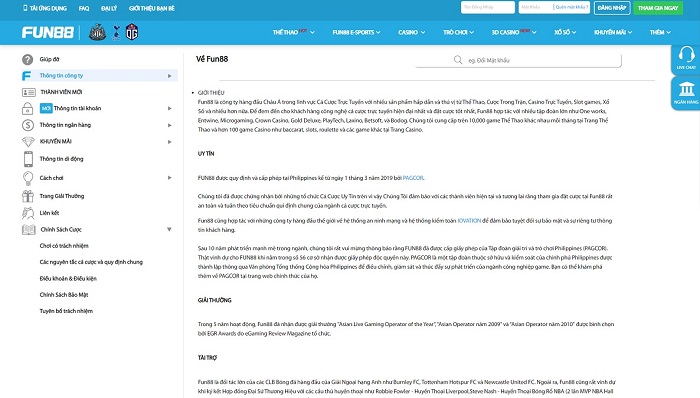Expand the Khuyến Mãi sidebar arrow
The width and height of the screenshot is (700, 398).
(x=170, y=142)
